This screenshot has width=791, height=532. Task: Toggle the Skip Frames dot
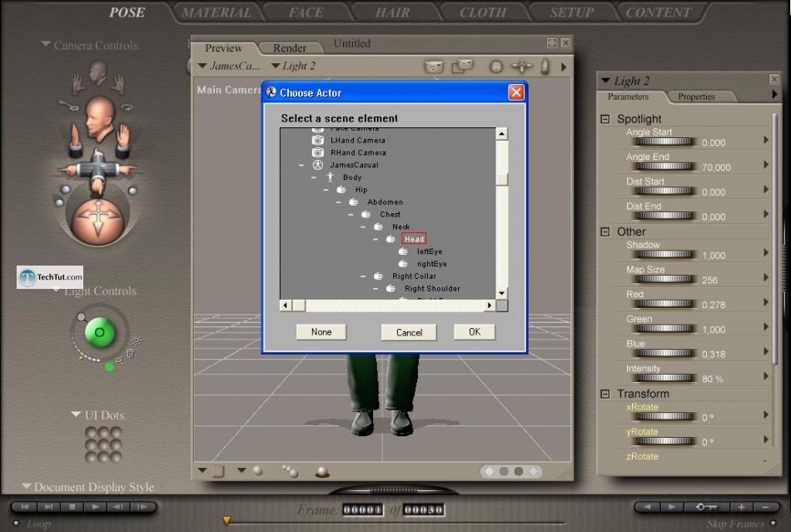pyautogui.click(x=774, y=523)
